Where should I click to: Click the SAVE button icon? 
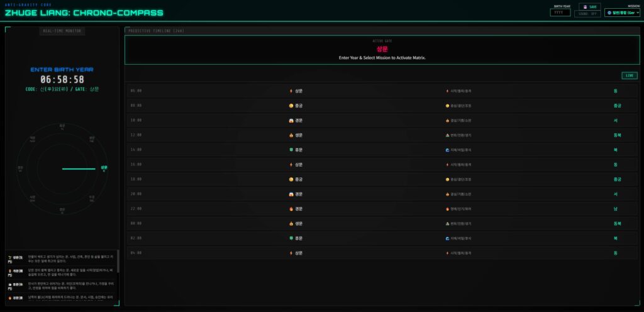click(585, 6)
